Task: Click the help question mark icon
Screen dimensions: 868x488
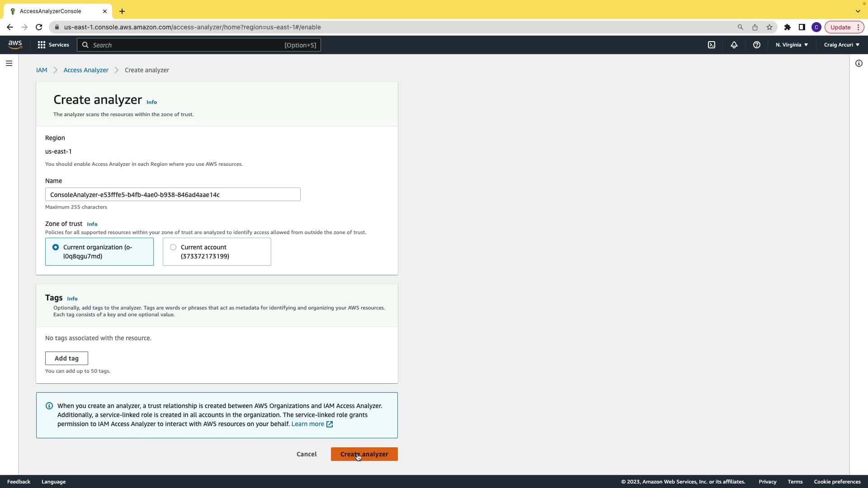Action: tap(757, 45)
